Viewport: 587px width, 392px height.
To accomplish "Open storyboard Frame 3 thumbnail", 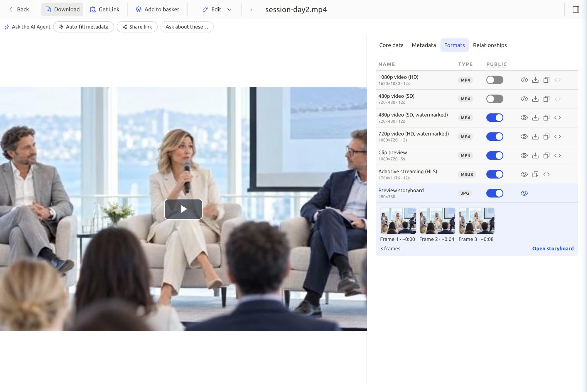I will coord(477,220).
